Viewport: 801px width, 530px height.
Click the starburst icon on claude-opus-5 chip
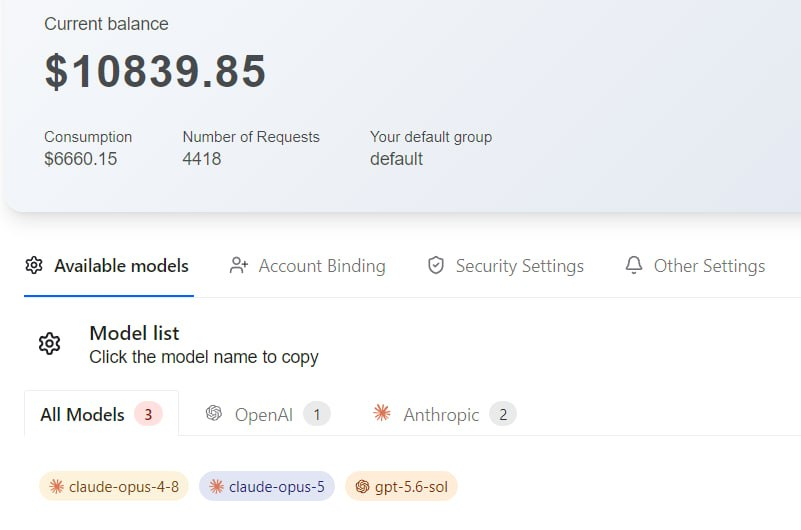217,487
